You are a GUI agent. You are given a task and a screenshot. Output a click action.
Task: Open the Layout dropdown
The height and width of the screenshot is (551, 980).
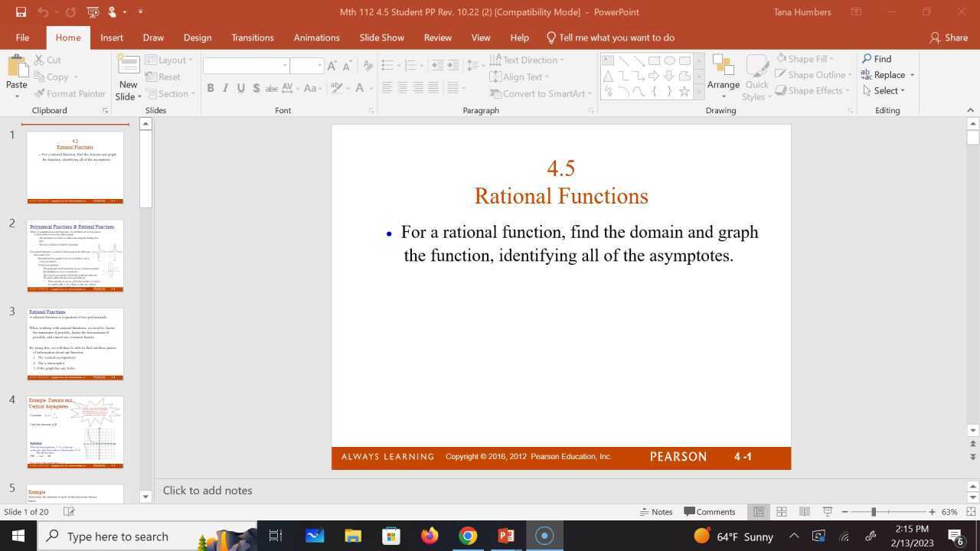pyautogui.click(x=170, y=60)
